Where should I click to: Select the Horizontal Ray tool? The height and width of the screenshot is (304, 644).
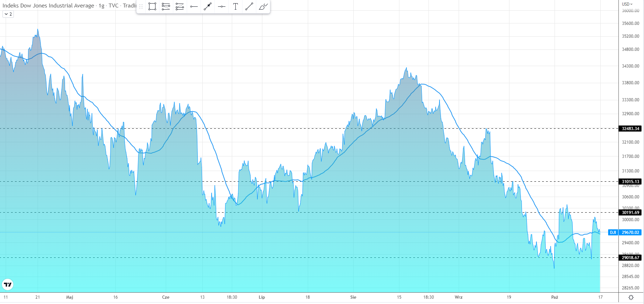[x=194, y=6]
